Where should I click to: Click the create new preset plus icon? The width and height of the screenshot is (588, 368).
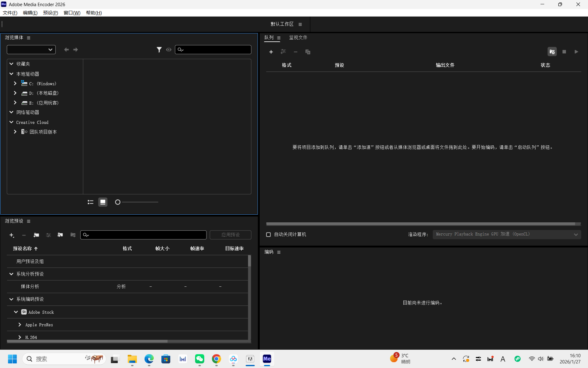12,235
